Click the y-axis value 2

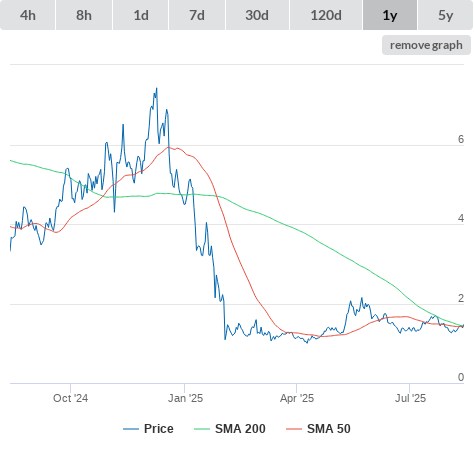tap(461, 298)
